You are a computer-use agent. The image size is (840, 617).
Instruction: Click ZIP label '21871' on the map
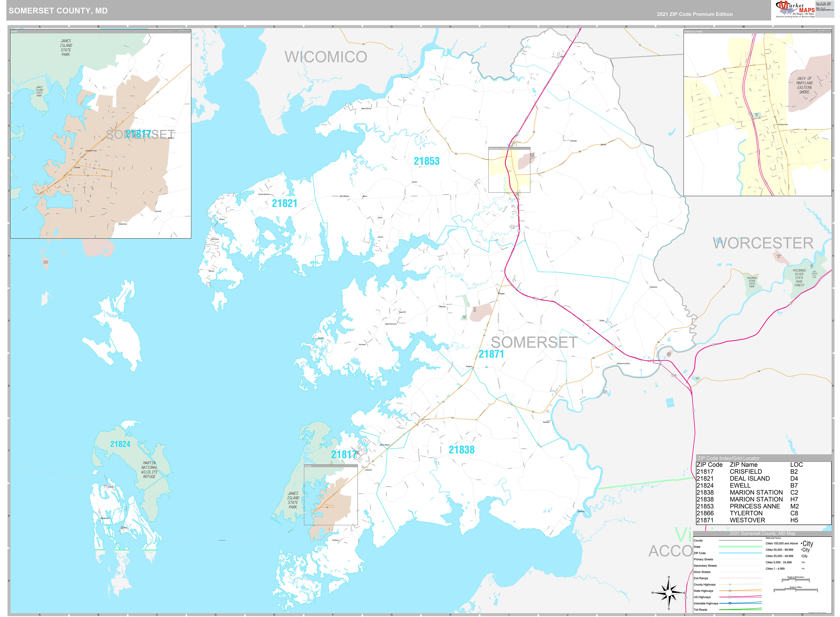coord(491,354)
